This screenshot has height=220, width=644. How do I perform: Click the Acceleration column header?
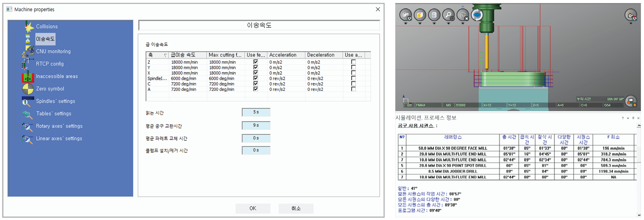point(286,55)
